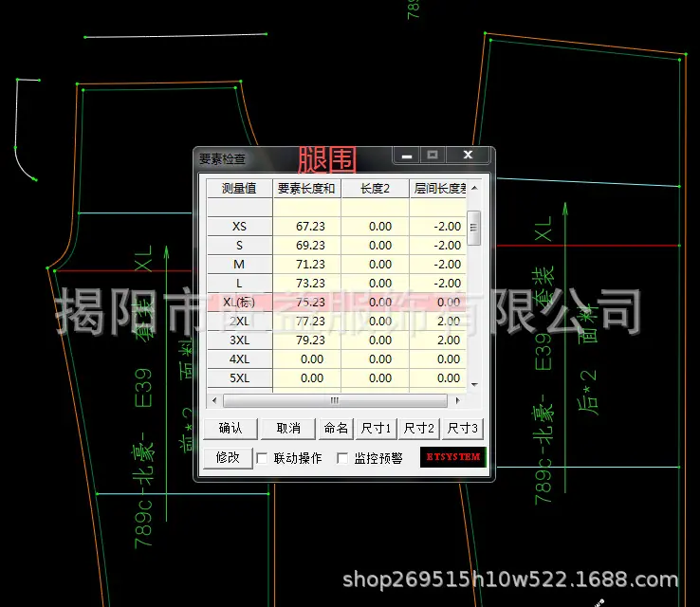Click the 取消 button
The height and width of the screenshot is (607, 700).
[x=288, y=429]
